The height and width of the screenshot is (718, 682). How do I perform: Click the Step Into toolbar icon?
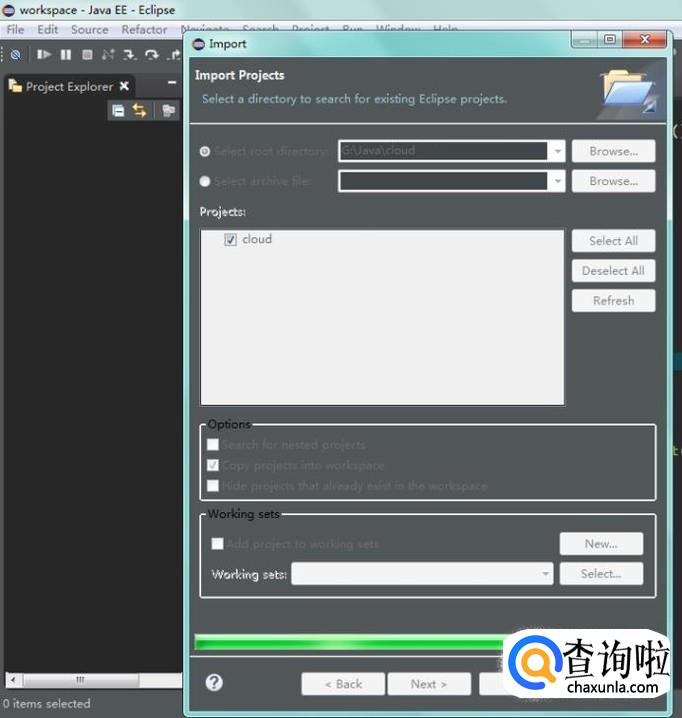click(130, 55)
